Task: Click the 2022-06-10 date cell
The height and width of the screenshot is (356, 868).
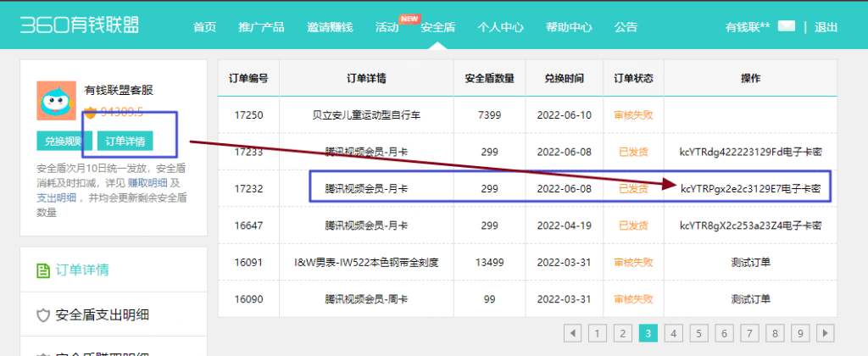Action: pyautogui.click(x=564, y=115)
